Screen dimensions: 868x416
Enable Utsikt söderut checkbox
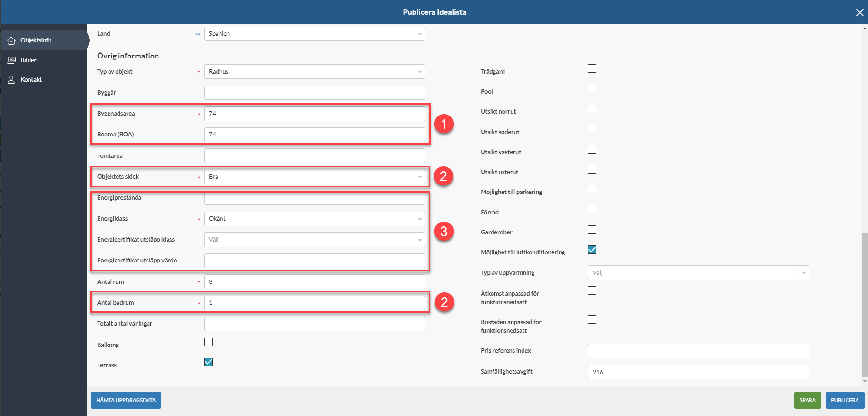click(x=592, y=129)
